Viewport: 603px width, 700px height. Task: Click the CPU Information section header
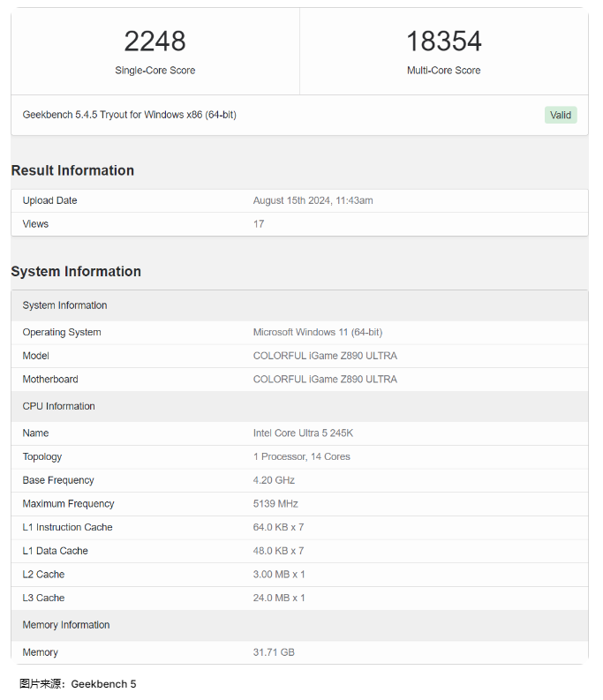(58, 406)
